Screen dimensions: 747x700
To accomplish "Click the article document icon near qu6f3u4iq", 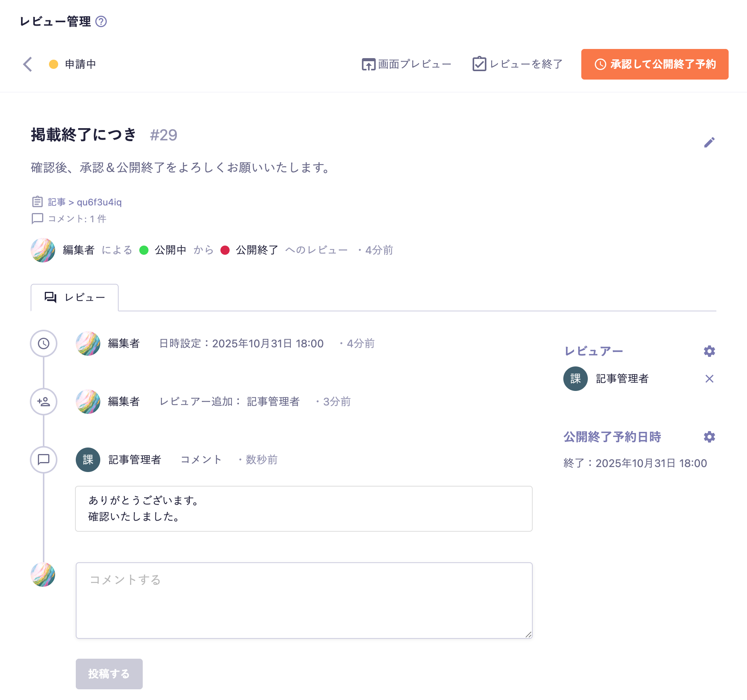I will (37, 202).
